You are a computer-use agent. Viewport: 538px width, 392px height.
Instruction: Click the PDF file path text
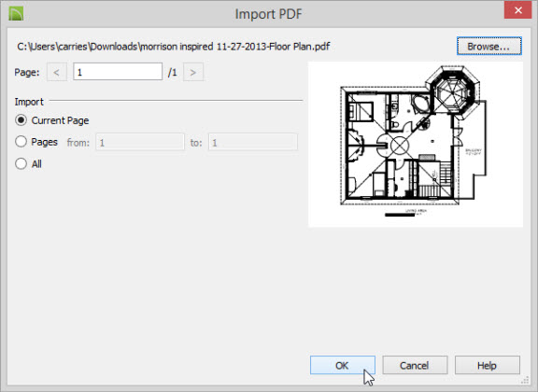[x=174, y=47]
